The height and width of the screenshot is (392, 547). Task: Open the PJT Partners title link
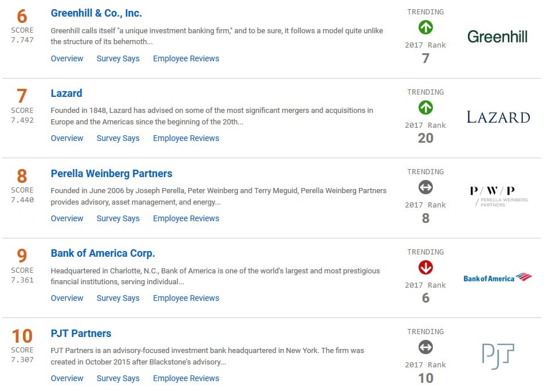[81, 334]
